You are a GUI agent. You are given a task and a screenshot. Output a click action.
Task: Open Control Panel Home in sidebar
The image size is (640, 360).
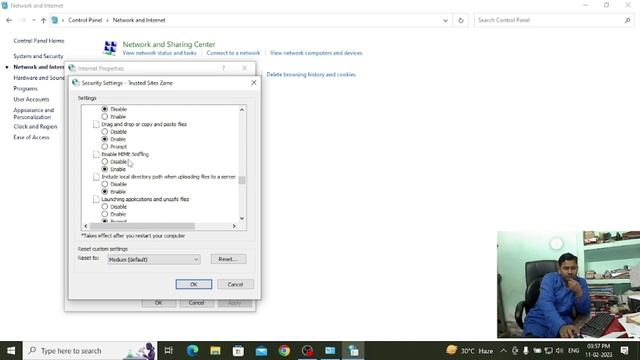(x=39, y=41)
